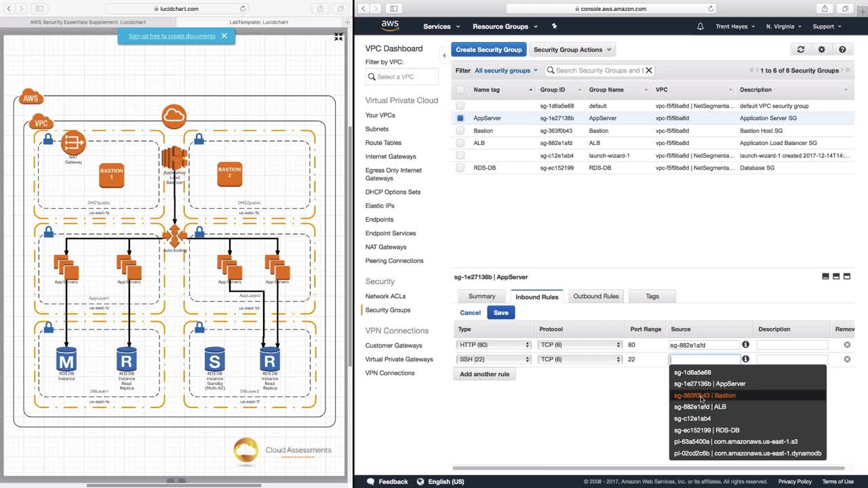868x488 pixels.
Task: Dismiss the Lucidchart sign-up banner
Action: [x=224, y=36]
